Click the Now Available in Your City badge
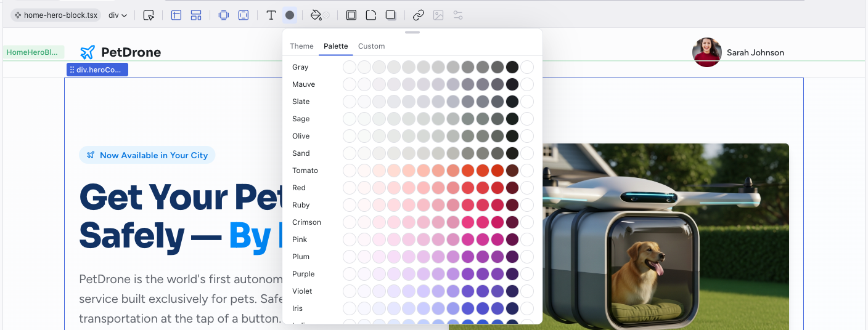Viewport: 868px width, 330px height. [147, 155]
